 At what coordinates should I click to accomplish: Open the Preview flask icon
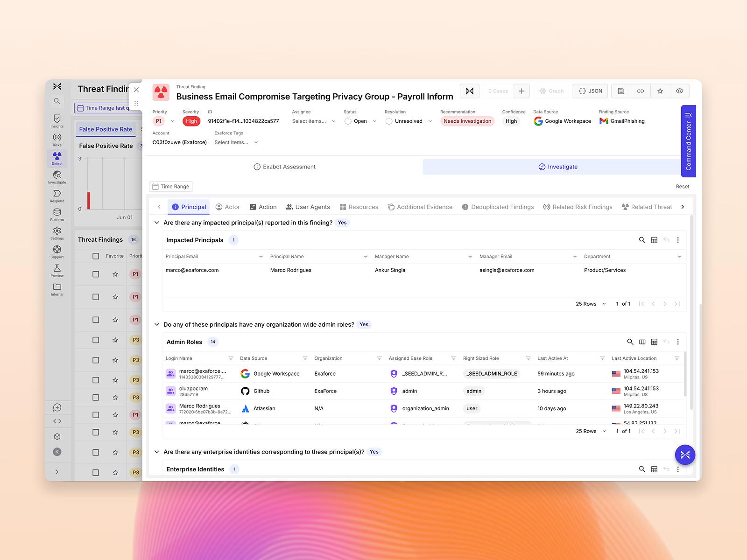57,271
